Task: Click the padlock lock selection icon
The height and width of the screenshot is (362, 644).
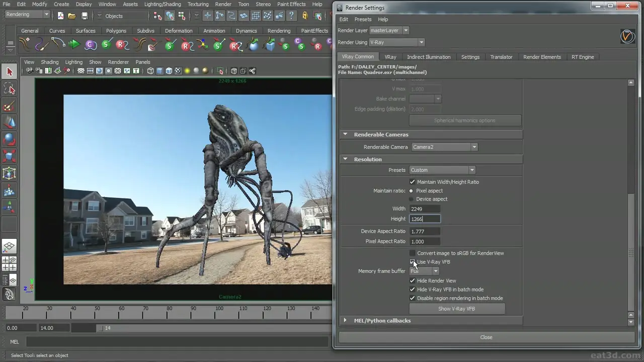Action: (x=305, y=16)
